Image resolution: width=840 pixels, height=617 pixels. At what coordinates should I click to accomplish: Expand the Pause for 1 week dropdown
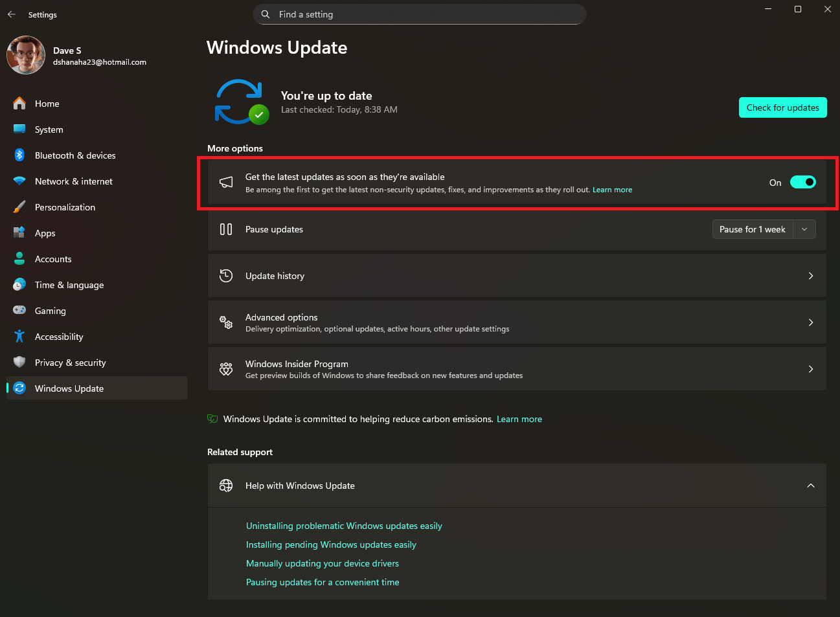click(x=804, y=229)
